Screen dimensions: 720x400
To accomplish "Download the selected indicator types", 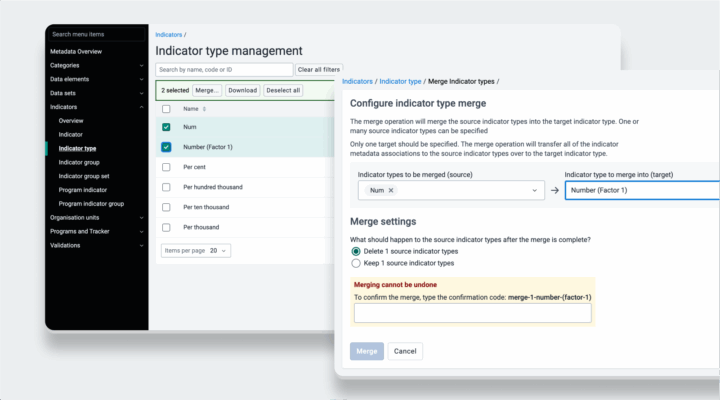I will click(242, 90).
